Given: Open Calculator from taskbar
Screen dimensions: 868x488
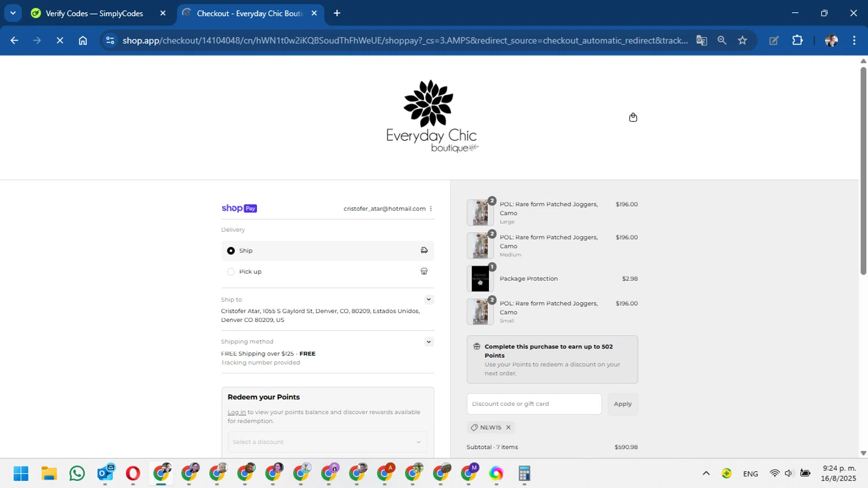Looking at the screenshot, I should pos(524,474).
